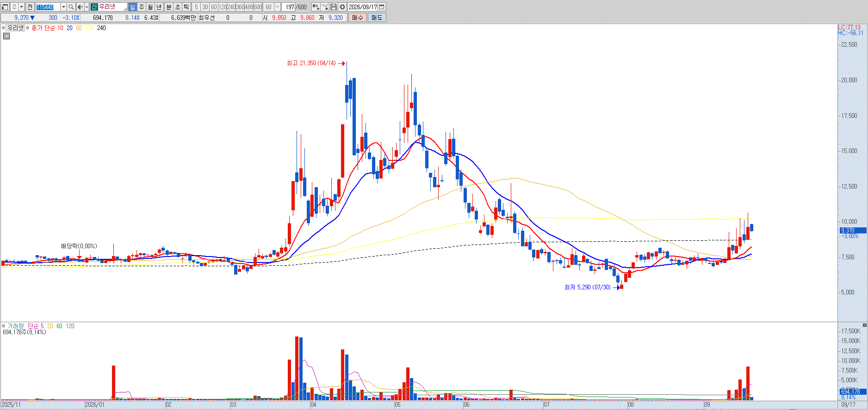The height and width of the screenshot is (410, 868).
Task: Open chart settings gear icon
Action: click(342, 7)
